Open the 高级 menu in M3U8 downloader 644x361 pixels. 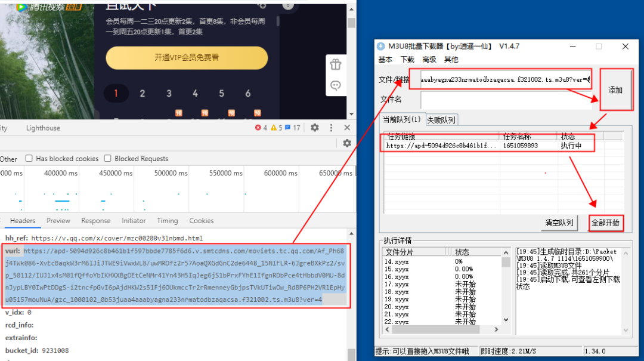pos(429,60)
